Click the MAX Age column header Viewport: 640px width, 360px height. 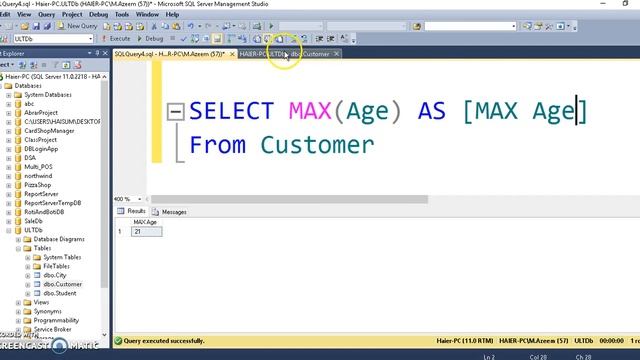click(145, 222)
